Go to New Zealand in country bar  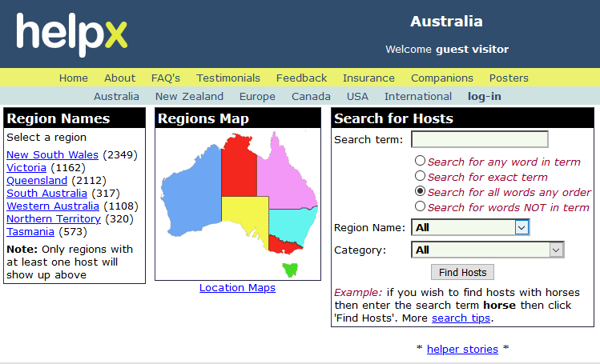coord(189,96)
